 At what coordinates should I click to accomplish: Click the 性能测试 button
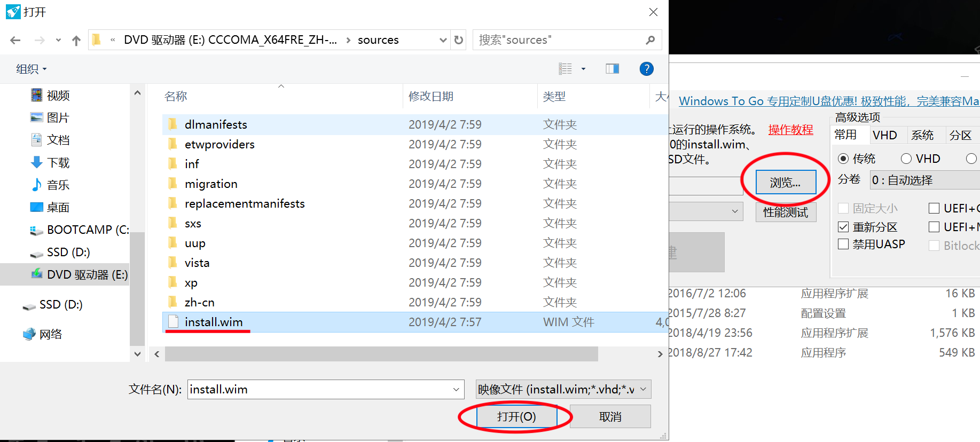786,212
